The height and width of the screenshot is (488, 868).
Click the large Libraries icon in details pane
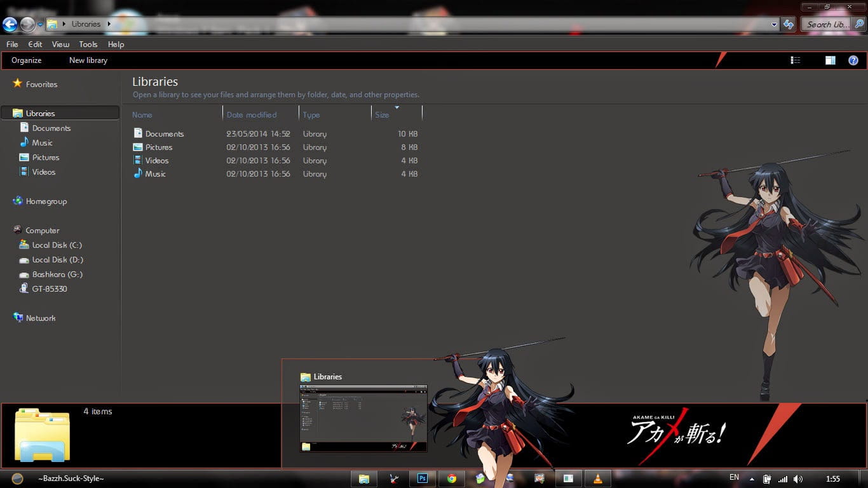click(43, 435)
